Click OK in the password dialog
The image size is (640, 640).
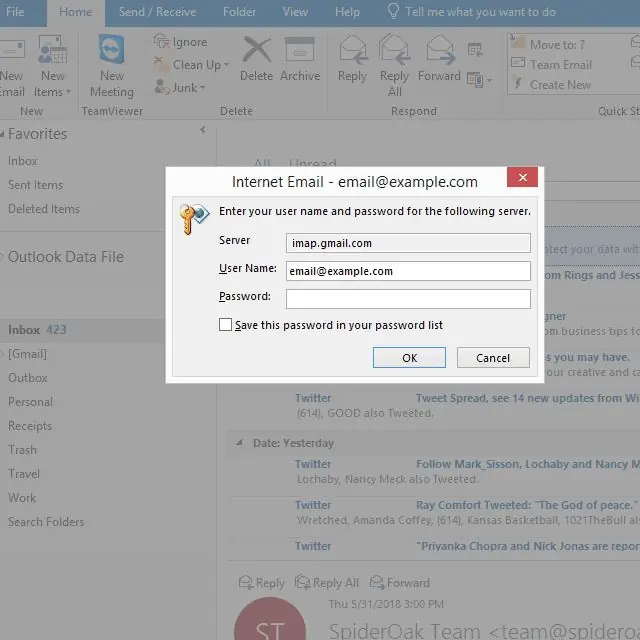click(409, 358)
